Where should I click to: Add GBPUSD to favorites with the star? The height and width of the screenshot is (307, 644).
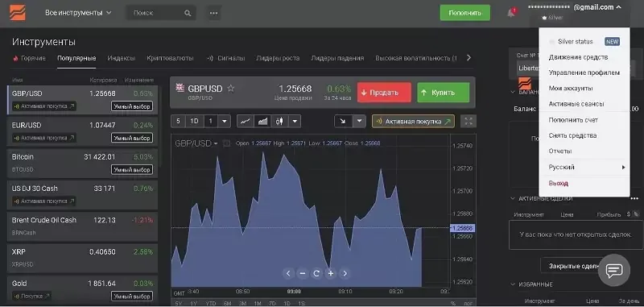click(231, 89)
